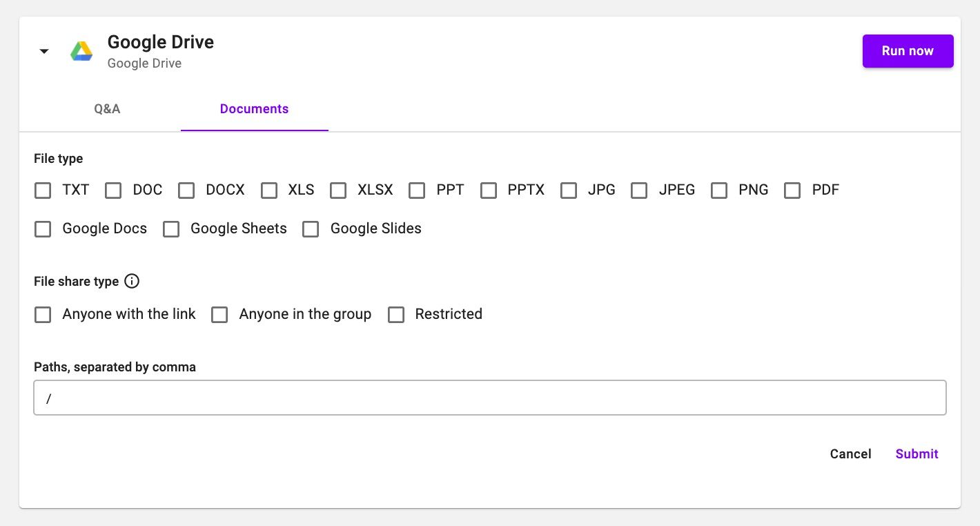Focus the Paths input field

[x=489, y=398]
